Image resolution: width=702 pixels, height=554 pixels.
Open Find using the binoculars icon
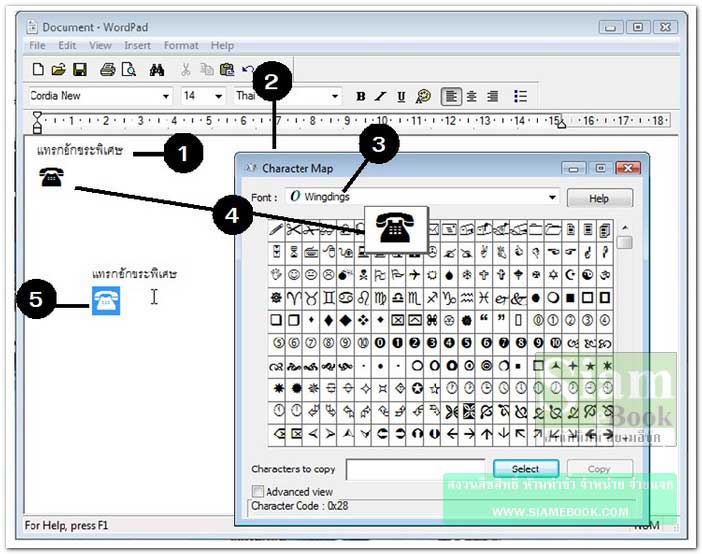[157, 70]
